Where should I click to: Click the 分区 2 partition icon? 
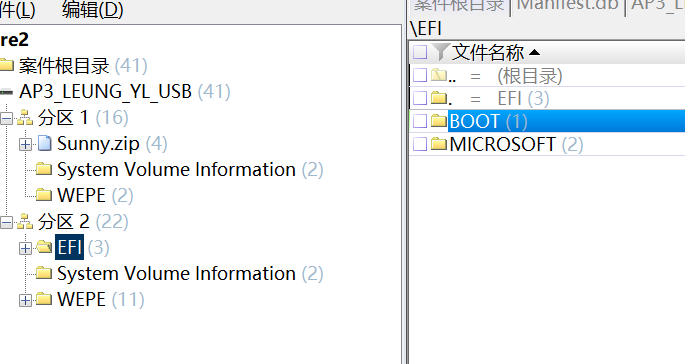coord(25,222)
